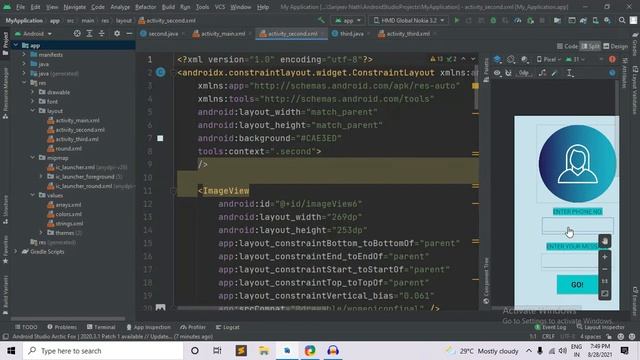Viewport: 640px width, 360px height.
Task: Click the Search Everywhere magnifier icon
Action: (622, 20)
